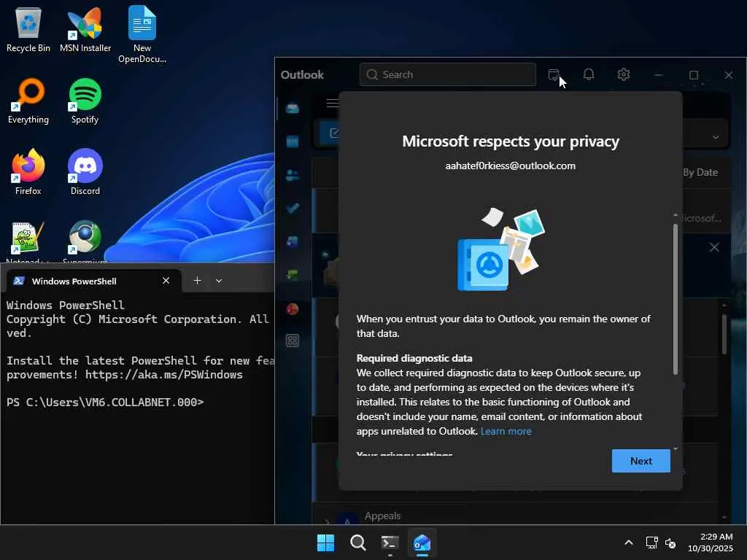The image size is (747, 560).
Task: Click the Outlook search box
Action: [448, 75]
